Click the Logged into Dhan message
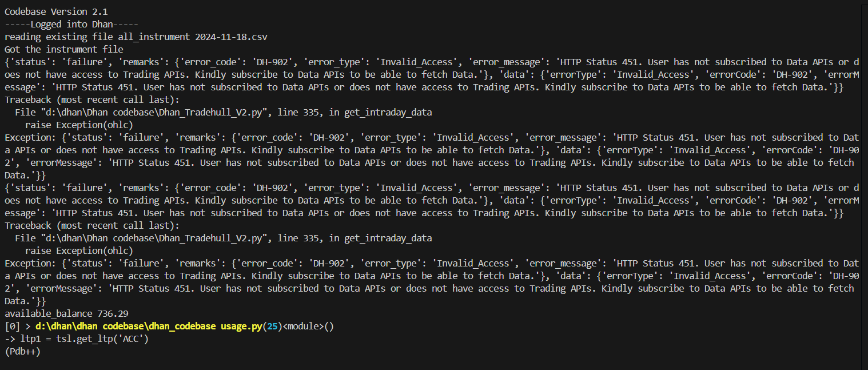868x370 pixels. pos(71,24)
